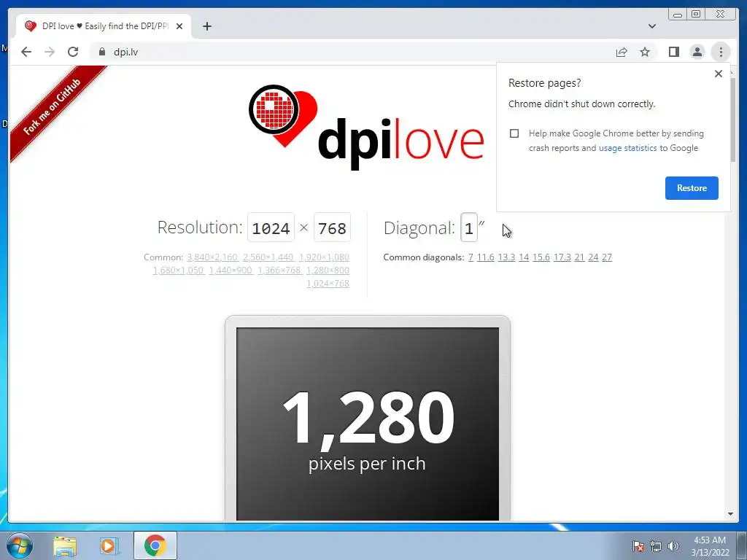747x560 pixels.
Task: Select common diagonal 7
Action: pyautogui.click(x=471, y=257)
